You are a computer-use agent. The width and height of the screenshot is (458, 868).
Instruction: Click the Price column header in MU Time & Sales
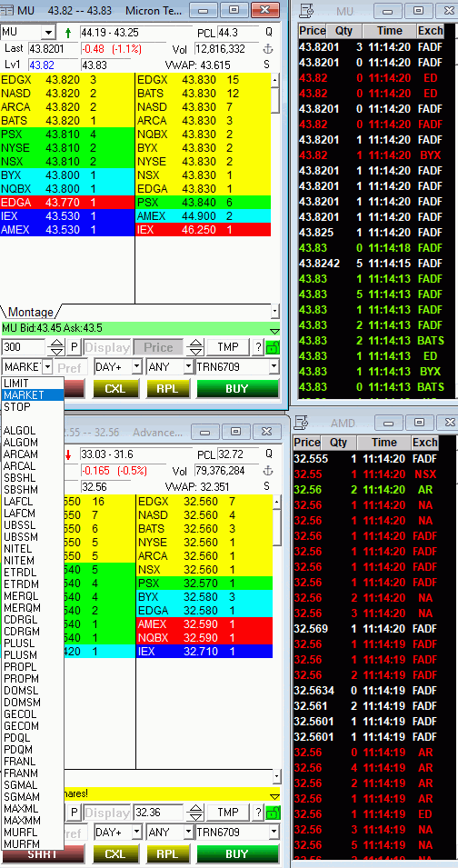(313, 31)
